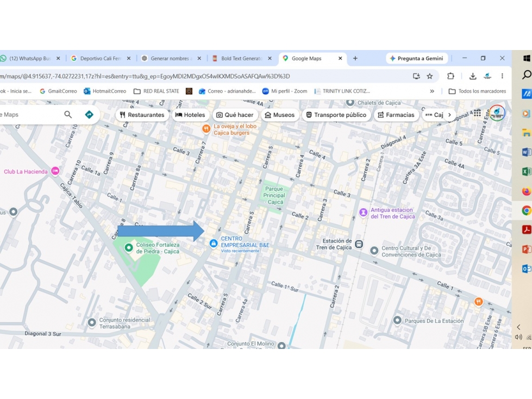The width and height of the screenshot is (532, 399).
Task: Filter the map by Restaurantes
Action: pyautogui.click(x=142, y=115)
